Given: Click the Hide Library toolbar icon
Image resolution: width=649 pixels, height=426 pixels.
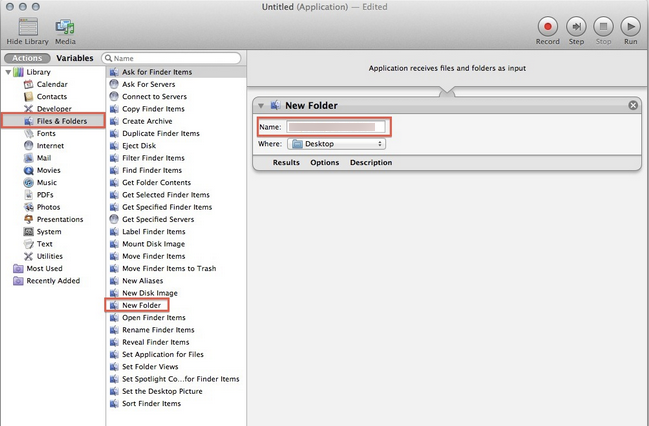Looking at the screenshot, I should click(x=28, y=27).
